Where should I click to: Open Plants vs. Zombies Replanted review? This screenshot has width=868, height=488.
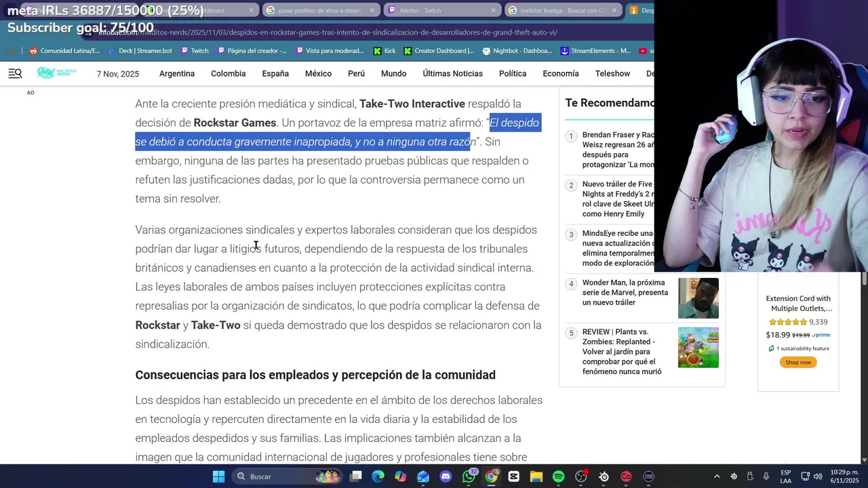(622, 352)
